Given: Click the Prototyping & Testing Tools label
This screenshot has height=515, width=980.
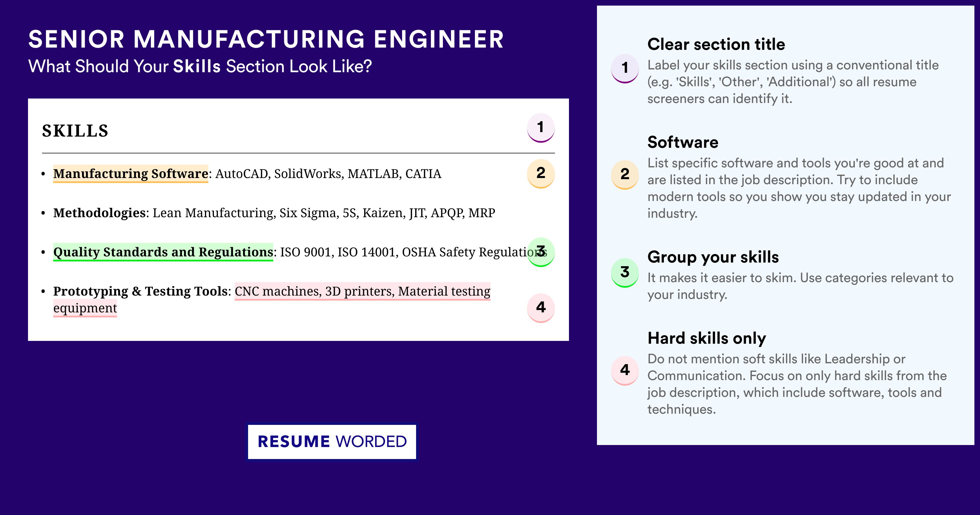Looking at the screenshot, I should tap(140, 291).
